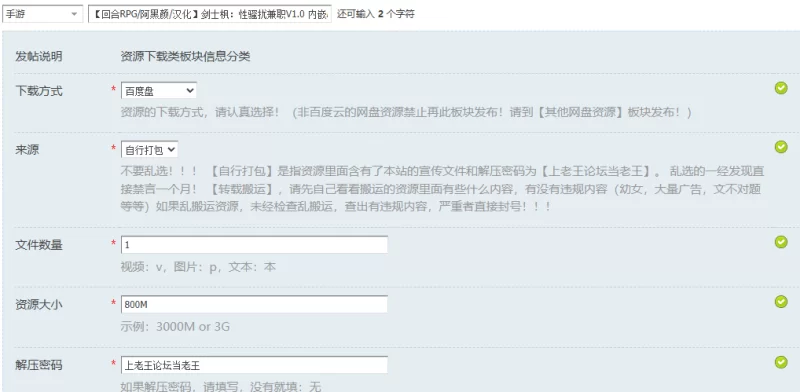Screen dimensions: 800x392
Task: Open the 手游 category dropdown
Action: (x=42, y=14)
